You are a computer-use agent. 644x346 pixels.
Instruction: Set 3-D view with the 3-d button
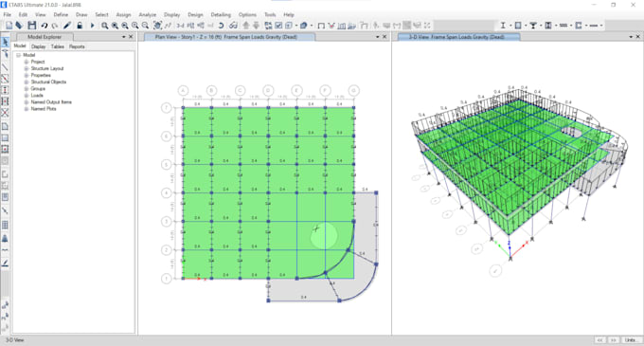point(180,26)
